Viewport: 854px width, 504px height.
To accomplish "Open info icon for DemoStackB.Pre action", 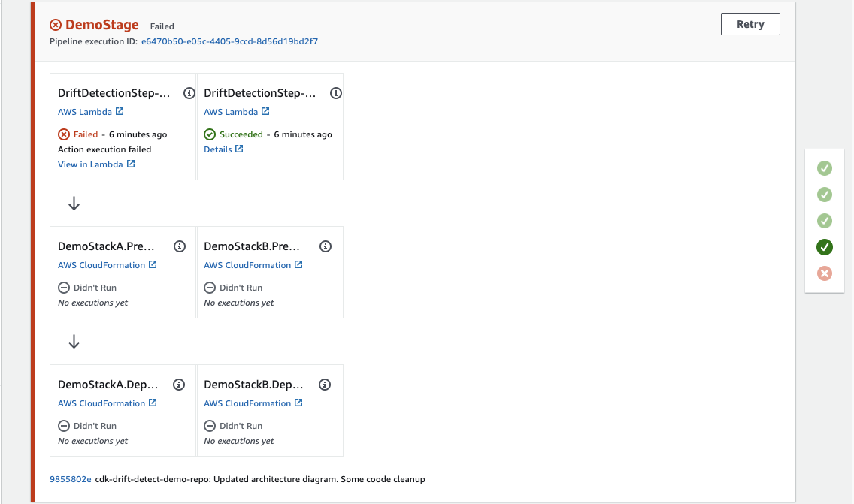I will pos(326,246).
